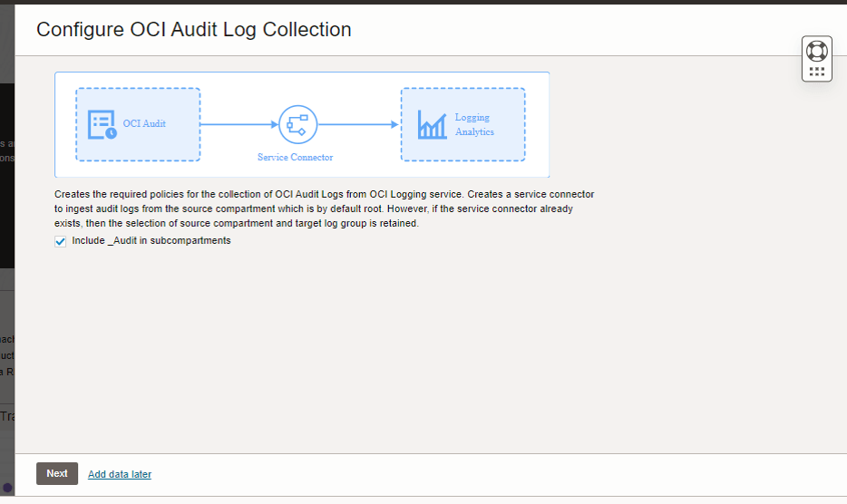847x504 pixels.
Task: Click the Include _Audit in subcompartments label
Action: coord(151,240)
